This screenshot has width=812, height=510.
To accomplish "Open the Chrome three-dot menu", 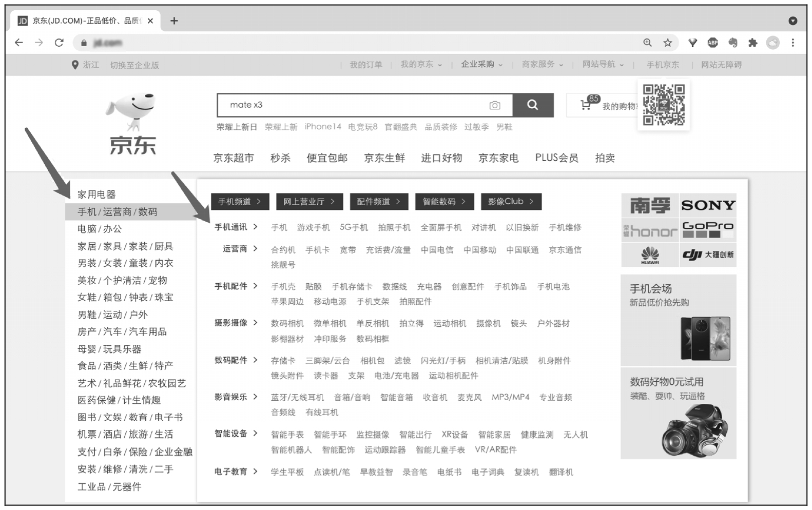I will [x=793, y=43].
